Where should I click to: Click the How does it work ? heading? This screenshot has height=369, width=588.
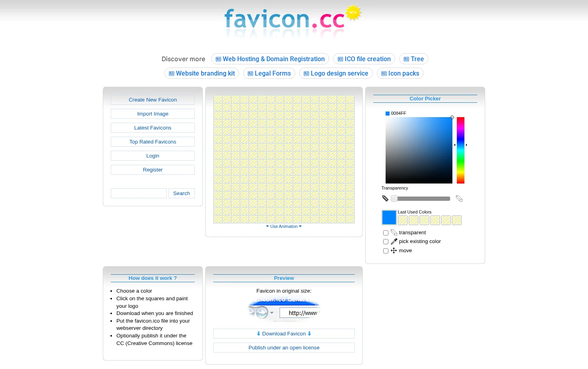click(x=153, y=278)
